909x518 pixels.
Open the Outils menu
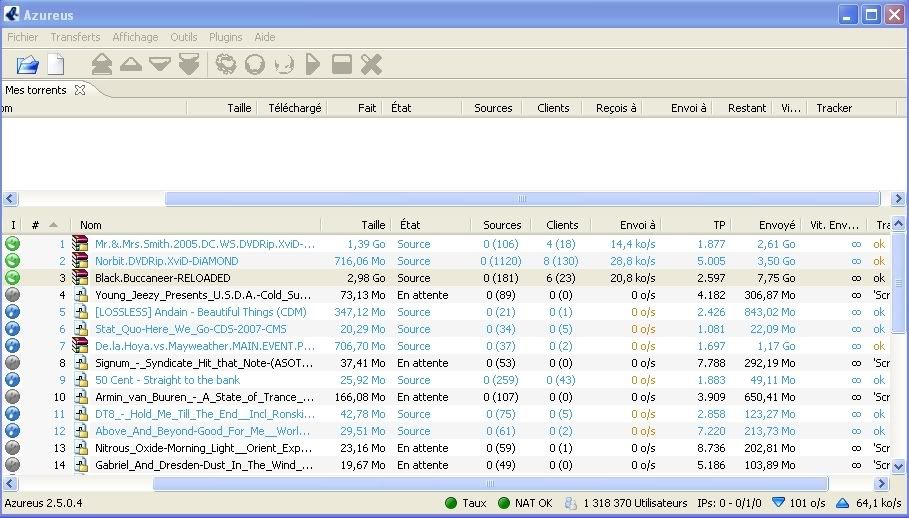[x=184, y=37]
